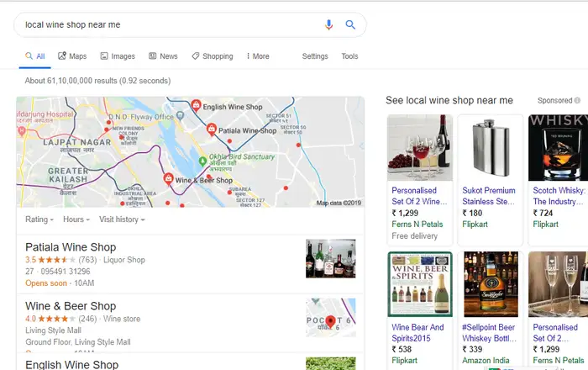Click the Sponsored info icon
This screenshot has width=588, height=370.
[577, 101]
